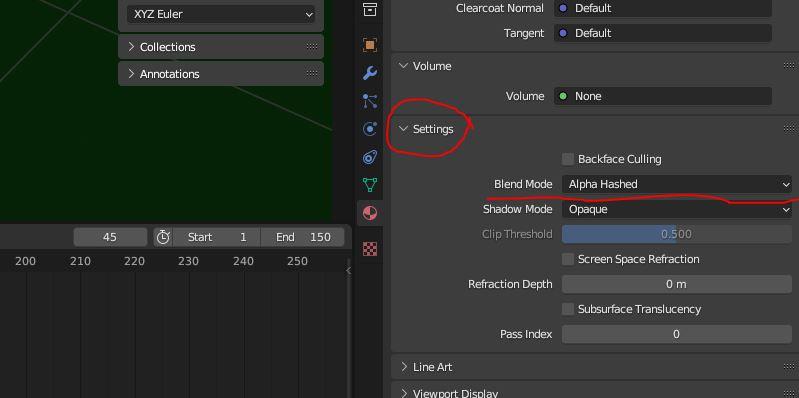Open the Material properties sphere tab
The width and height of the screenshot is (799, 398).
[370, 213]
